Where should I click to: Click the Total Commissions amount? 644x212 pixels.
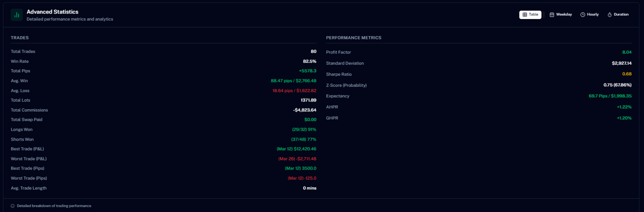(x=305, y=110)
